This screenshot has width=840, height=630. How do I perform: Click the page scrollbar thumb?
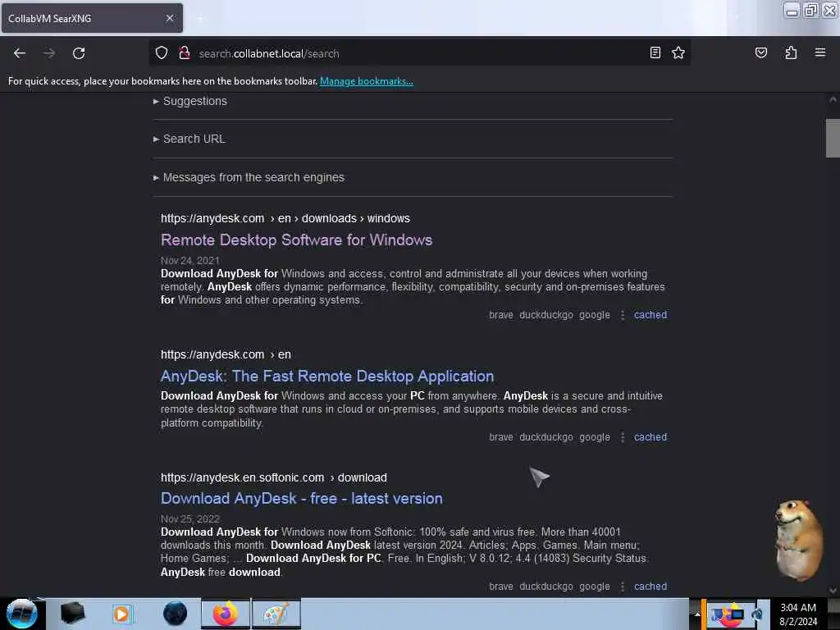833,138
